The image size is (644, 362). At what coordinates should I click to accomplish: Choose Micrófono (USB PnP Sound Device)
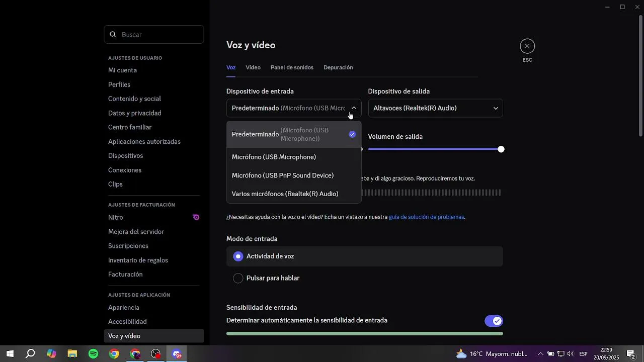[294, 175]
